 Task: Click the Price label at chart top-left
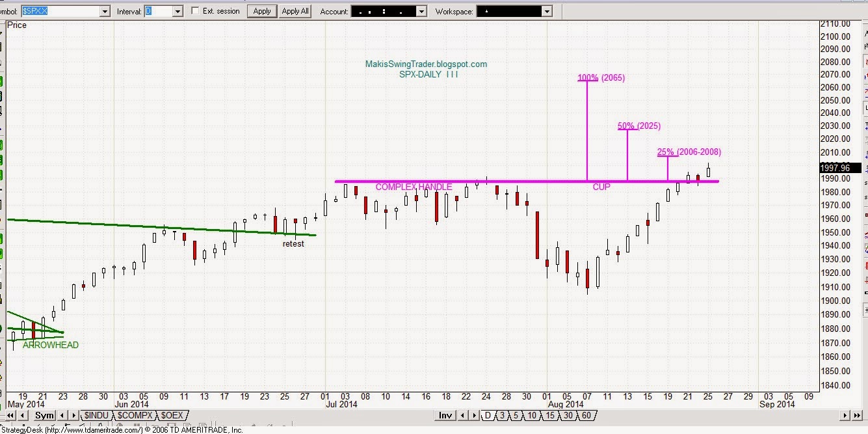pyautogui.click(x=17, y=25)
